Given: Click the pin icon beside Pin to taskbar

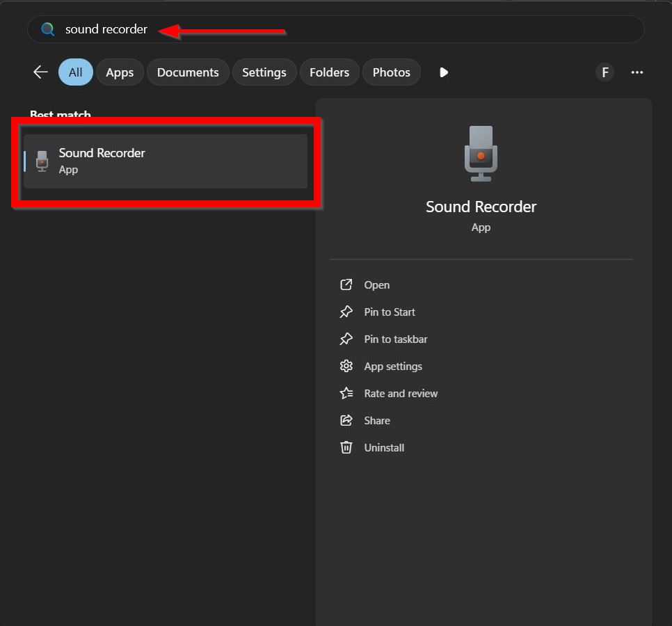Looking at the screenshot, I should pyautogui.click(x=346, y=339).
